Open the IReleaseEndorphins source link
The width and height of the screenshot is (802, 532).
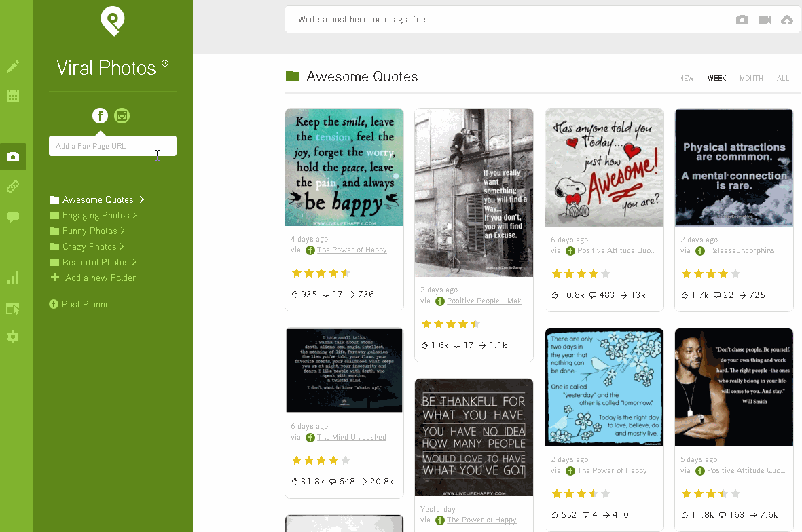(x=740, y=251)
